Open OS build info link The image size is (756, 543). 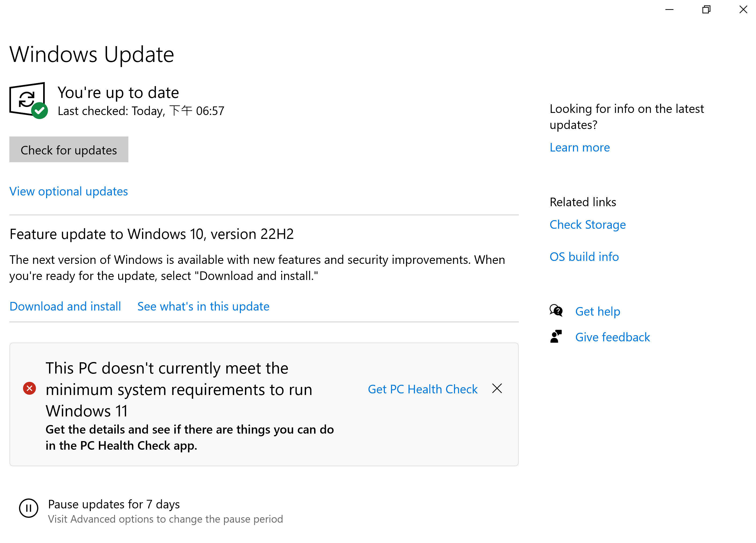[584, 257]
